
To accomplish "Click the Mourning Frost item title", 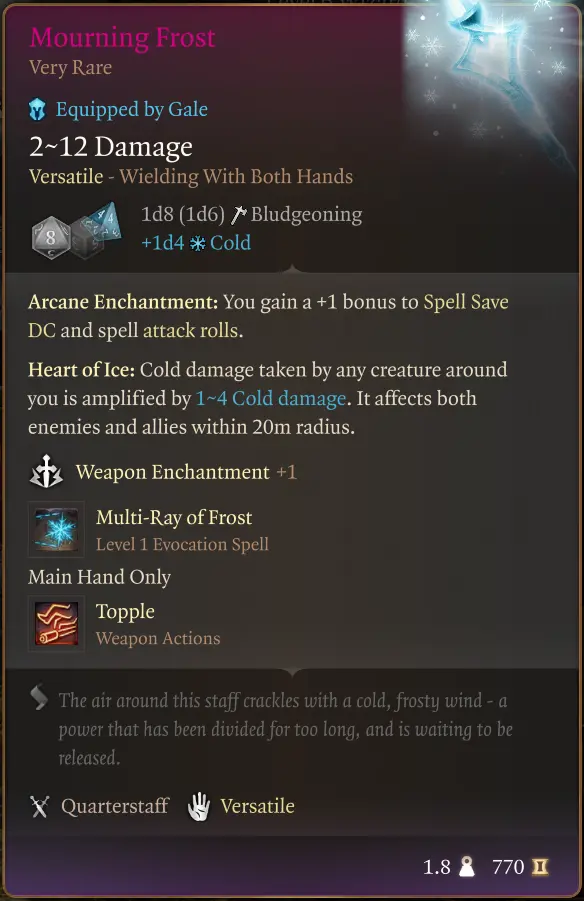I will [x=122, y=38].
